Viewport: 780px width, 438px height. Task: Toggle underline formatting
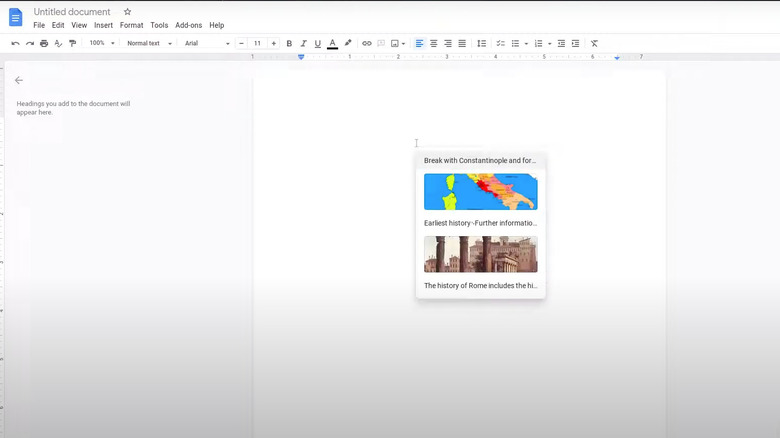[x=318, y=44]
